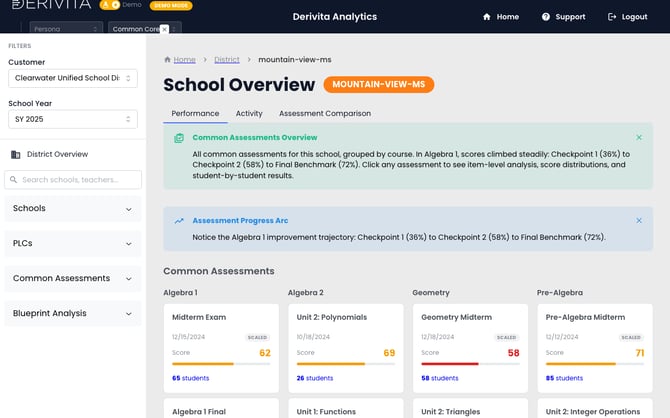Open the Unit 2: Polynomials card
Viewport: 670px width, 418px height.
[x=346, y=348]
